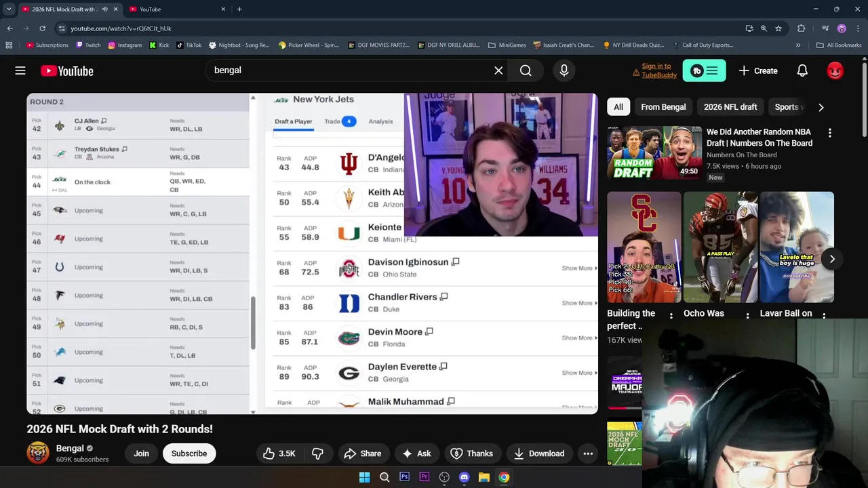Join the Bengal channel membership
This screenshot has height=488, width=868.
(141, 453)
